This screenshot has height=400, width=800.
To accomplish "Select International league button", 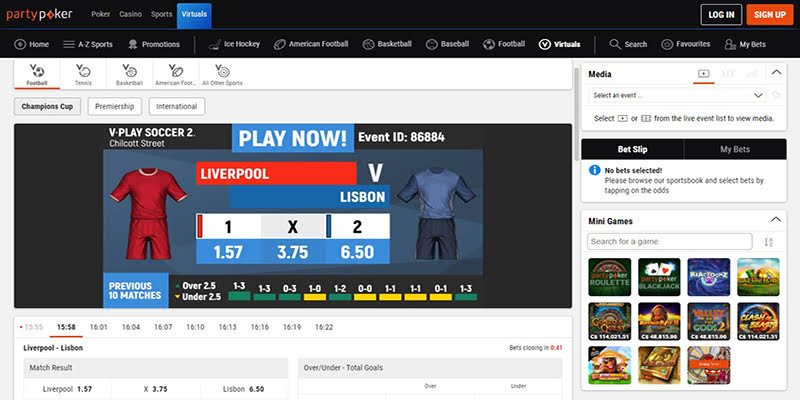I will pyautogui.click(x=177, y=107).
